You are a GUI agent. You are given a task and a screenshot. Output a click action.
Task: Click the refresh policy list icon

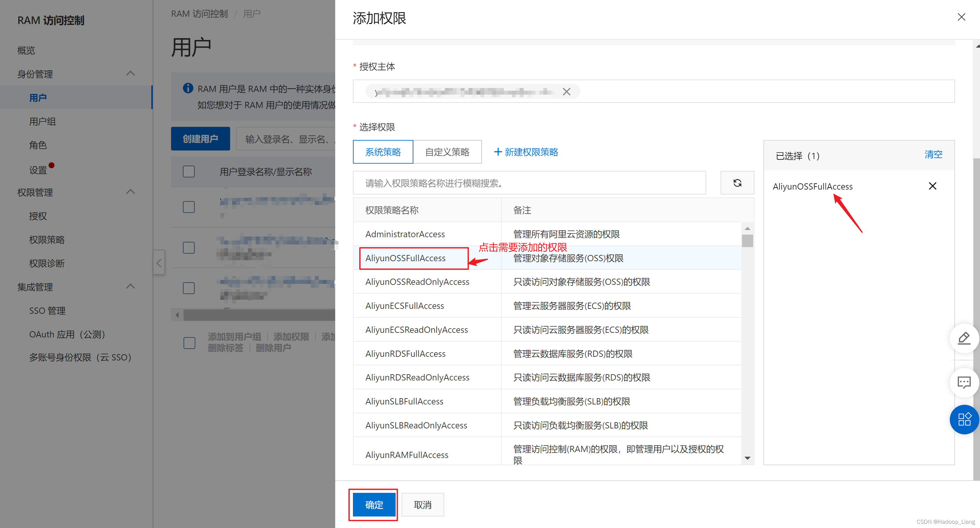pos(737,183)
